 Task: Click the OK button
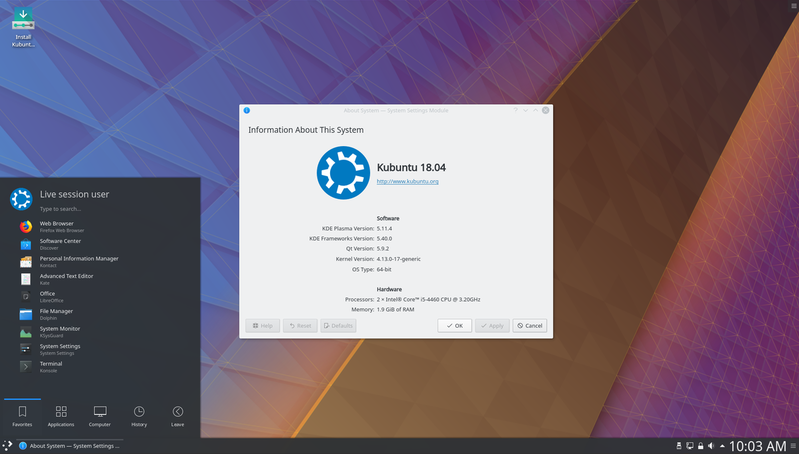tap(454, 326)
